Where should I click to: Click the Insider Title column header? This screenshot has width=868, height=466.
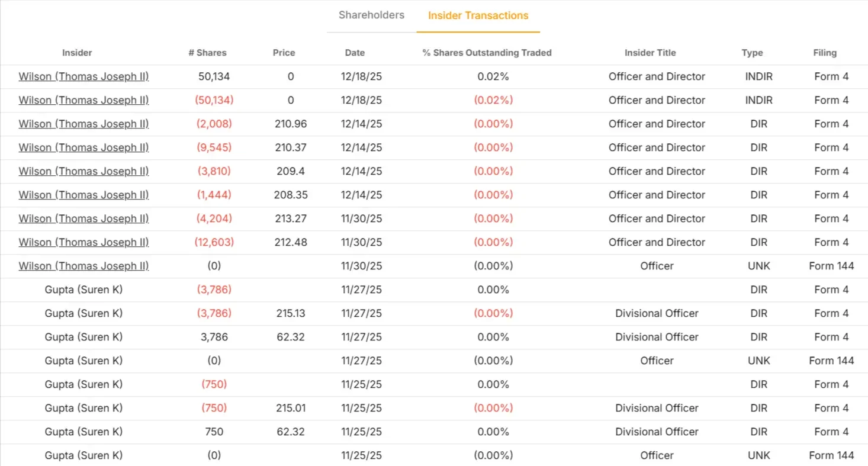tap(650, 53)
